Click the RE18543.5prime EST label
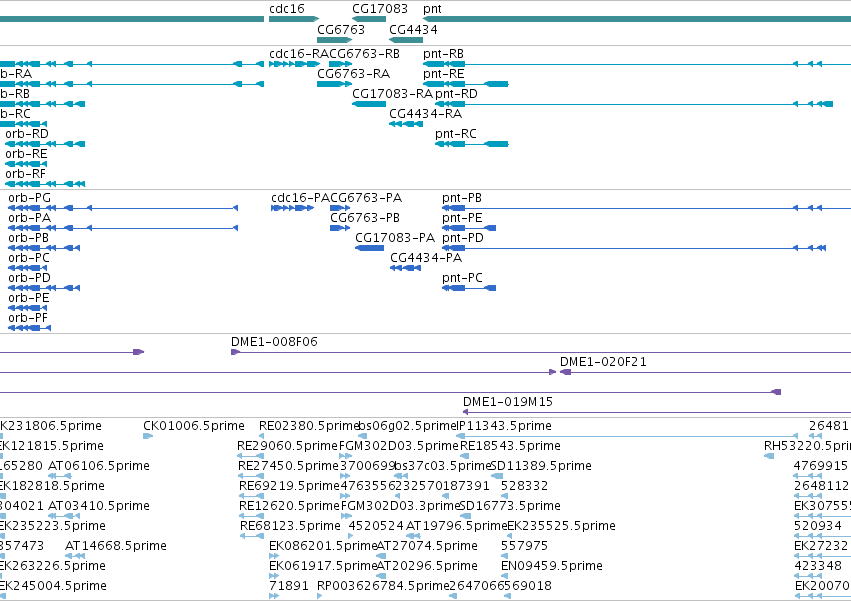This screenshot has width=851, height=601. click(x=510, y=446)
